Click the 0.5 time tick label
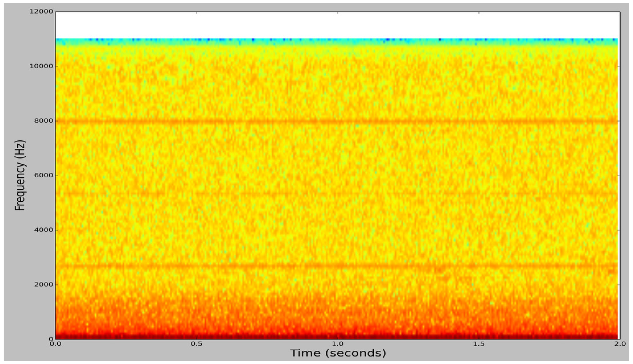The image size is (633, 364). (197, 344)
